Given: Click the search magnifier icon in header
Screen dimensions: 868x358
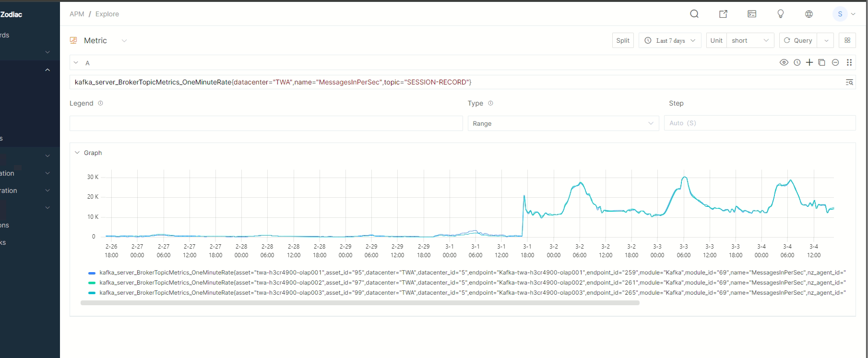Looking at the screenshot, I should (x=694, y=14).
